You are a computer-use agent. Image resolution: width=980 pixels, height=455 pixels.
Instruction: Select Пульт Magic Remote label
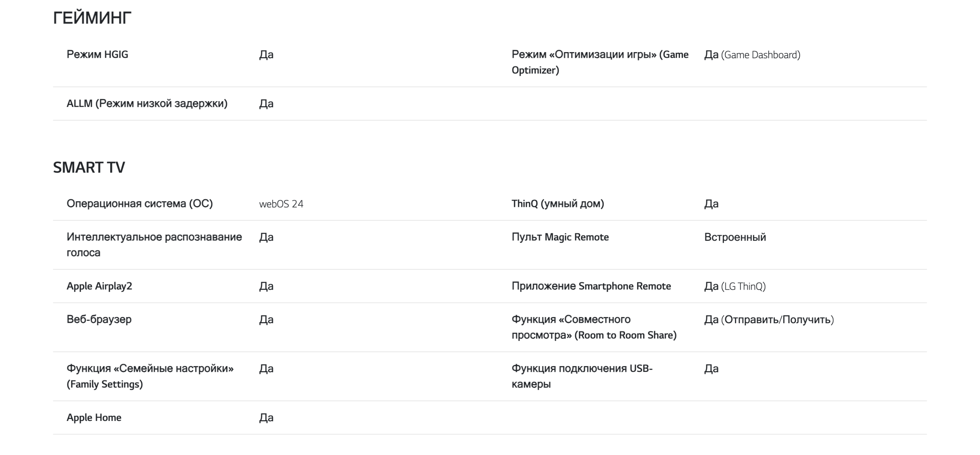pyautogui.click(x=560, y=237)
